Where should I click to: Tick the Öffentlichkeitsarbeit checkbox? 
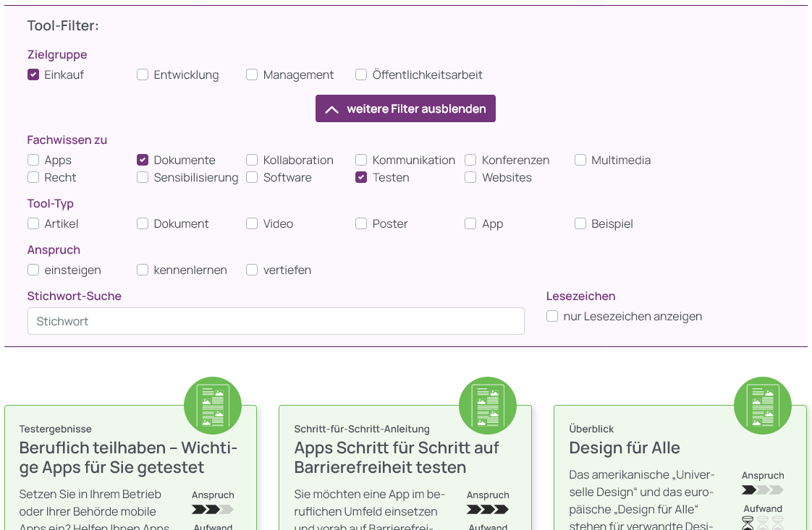pos(361,74)
